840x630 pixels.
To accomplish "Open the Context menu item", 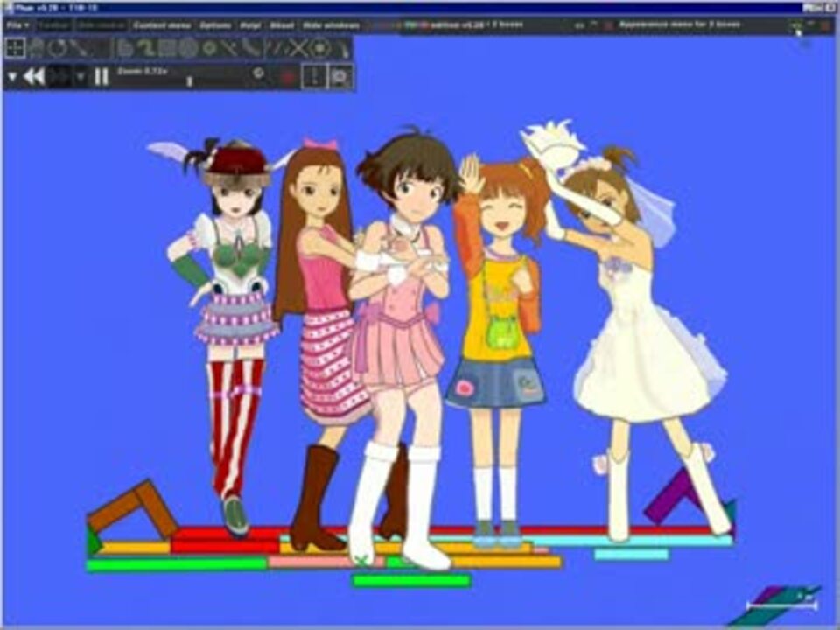I will (x=162, y=25).
